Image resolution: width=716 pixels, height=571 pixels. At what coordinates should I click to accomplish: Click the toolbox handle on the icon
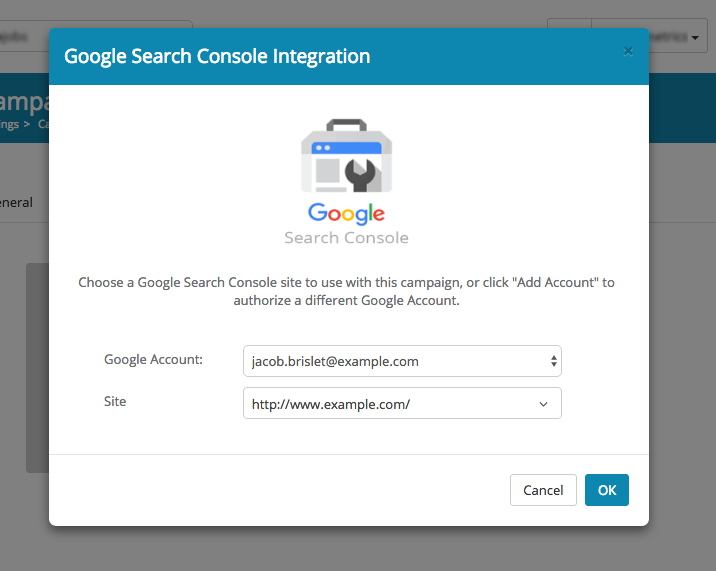click(346, 127)
